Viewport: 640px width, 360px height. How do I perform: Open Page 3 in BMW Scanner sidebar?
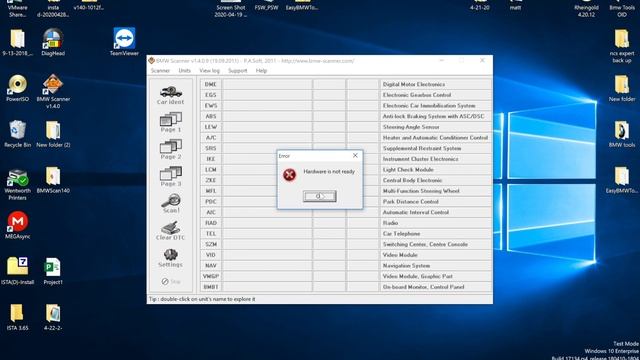coord(171,177)
